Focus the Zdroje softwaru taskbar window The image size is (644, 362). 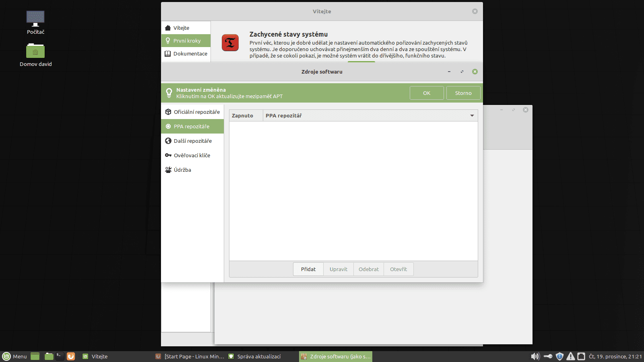(335, 356)
